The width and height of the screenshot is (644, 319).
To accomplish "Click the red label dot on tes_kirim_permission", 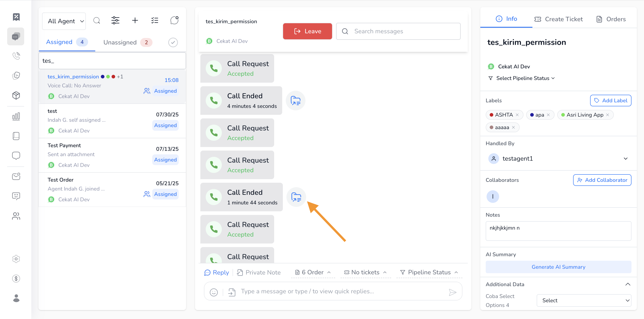I will point(113,77).
